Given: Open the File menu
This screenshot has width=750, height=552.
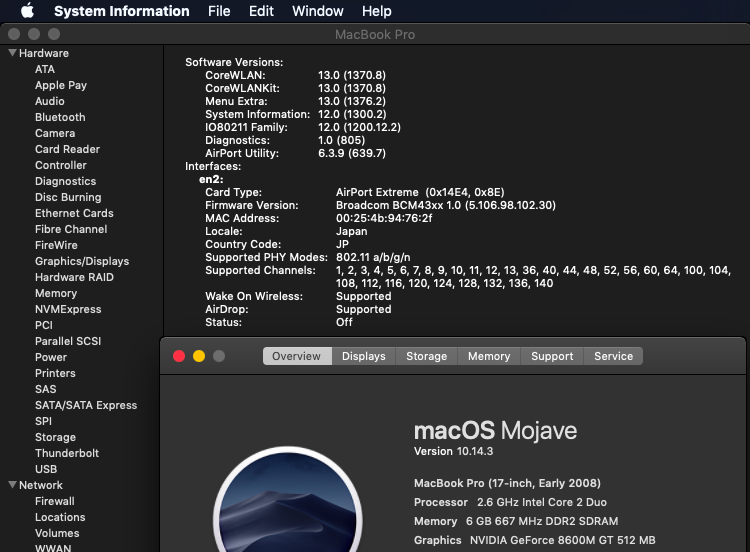Looking at the screenshot, I should coord(219,11).
